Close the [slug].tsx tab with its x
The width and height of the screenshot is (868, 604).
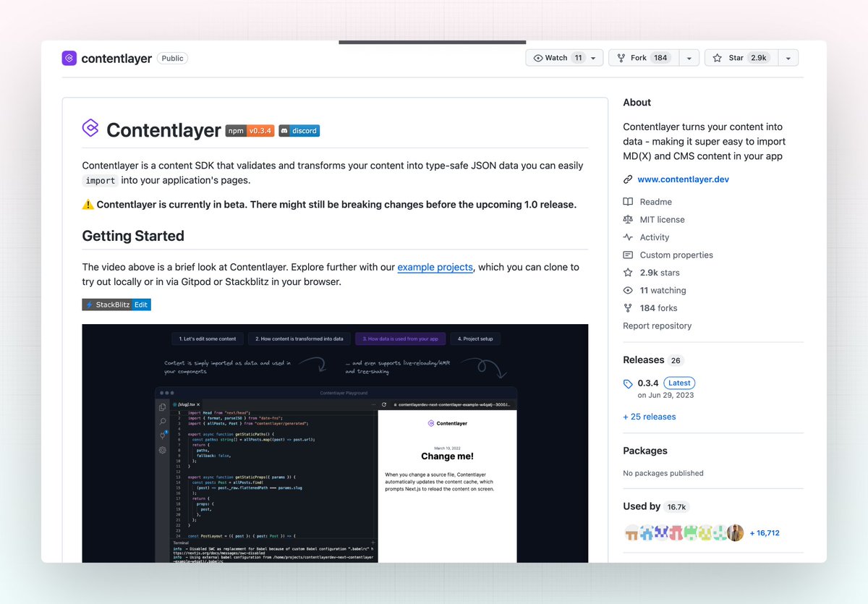click(x=198, y=404)
